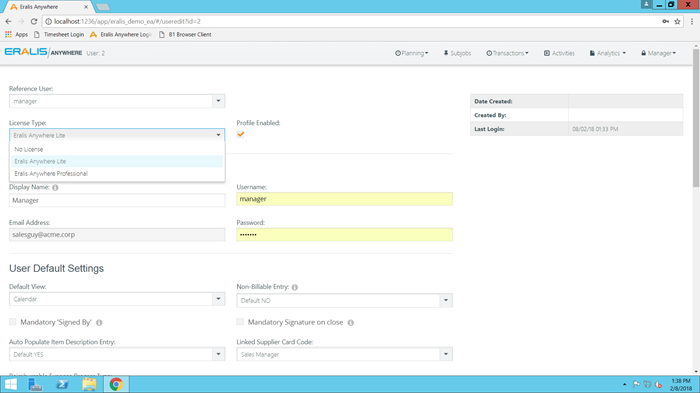Image resolution: width=700 pixels, height=393 pixels.
Task: Click the browser back arrow
Action: point(8,21)
